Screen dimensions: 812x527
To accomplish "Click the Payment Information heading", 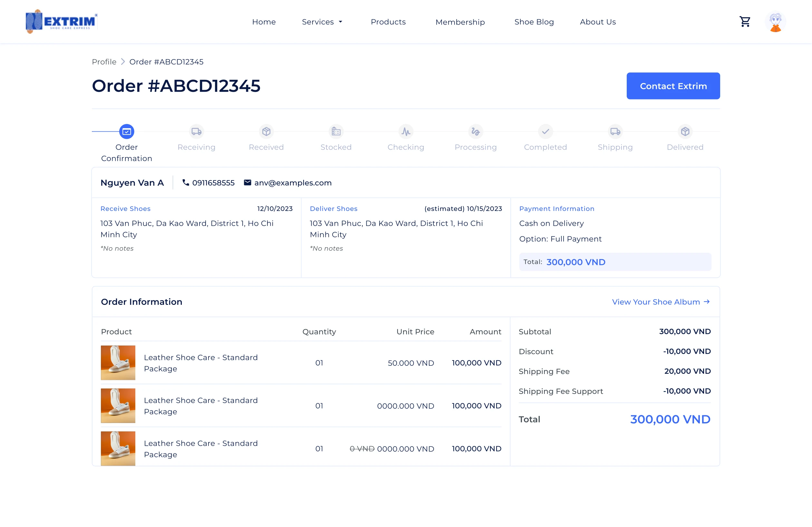I will click(x=557, y=209).
